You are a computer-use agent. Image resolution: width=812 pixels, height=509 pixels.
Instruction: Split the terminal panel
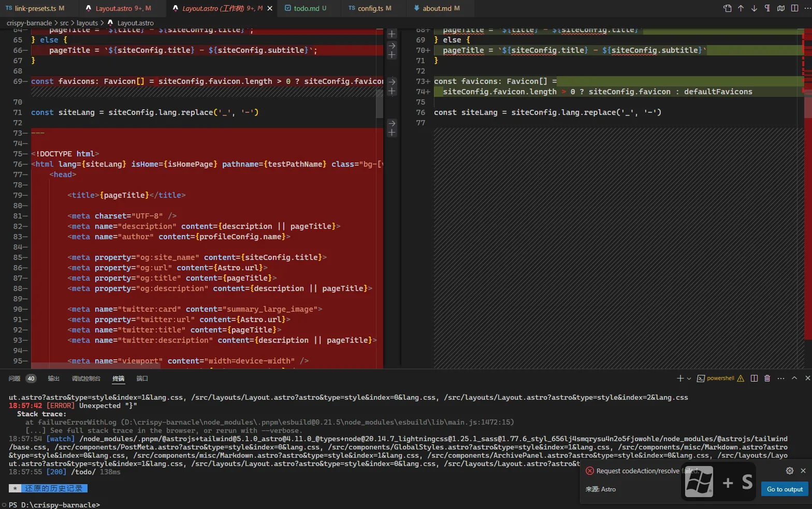(x=754, y=379)
